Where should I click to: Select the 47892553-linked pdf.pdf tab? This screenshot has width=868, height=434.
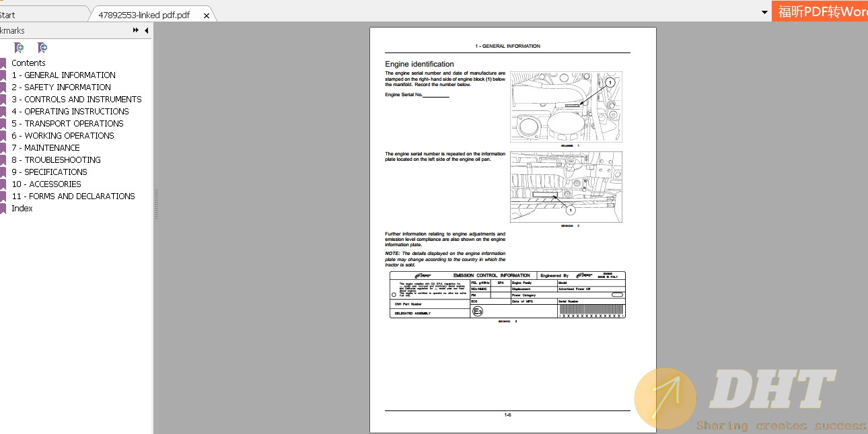coord(144,15)
